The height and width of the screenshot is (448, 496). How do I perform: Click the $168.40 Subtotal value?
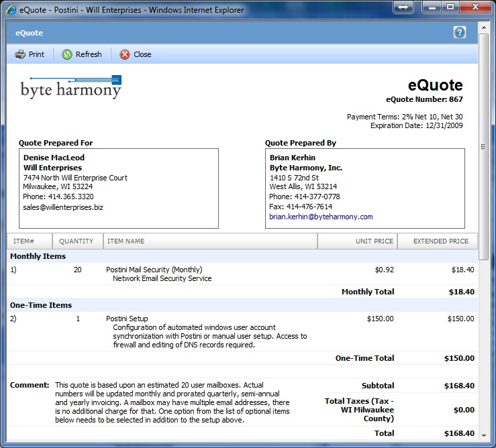(459, 386)
